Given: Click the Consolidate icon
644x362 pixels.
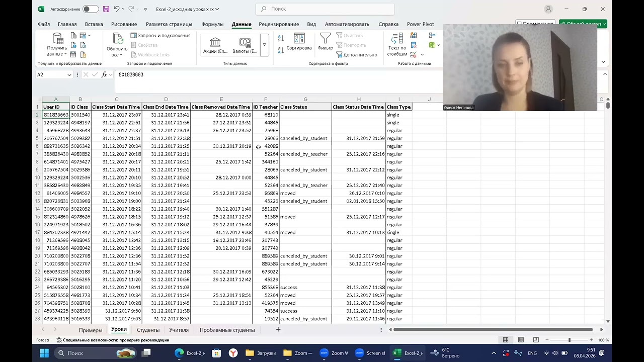Looking at the screenshot, I should [432, 36].
